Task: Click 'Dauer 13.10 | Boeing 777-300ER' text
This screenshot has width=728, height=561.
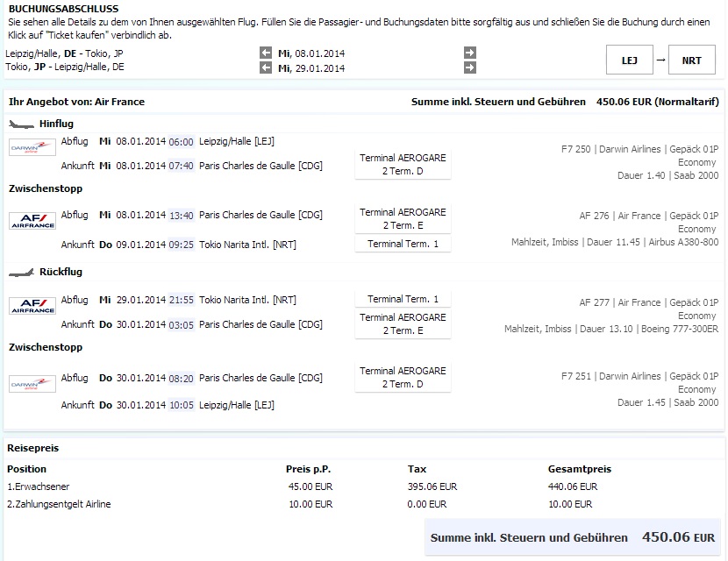Action: click(648, 329)
